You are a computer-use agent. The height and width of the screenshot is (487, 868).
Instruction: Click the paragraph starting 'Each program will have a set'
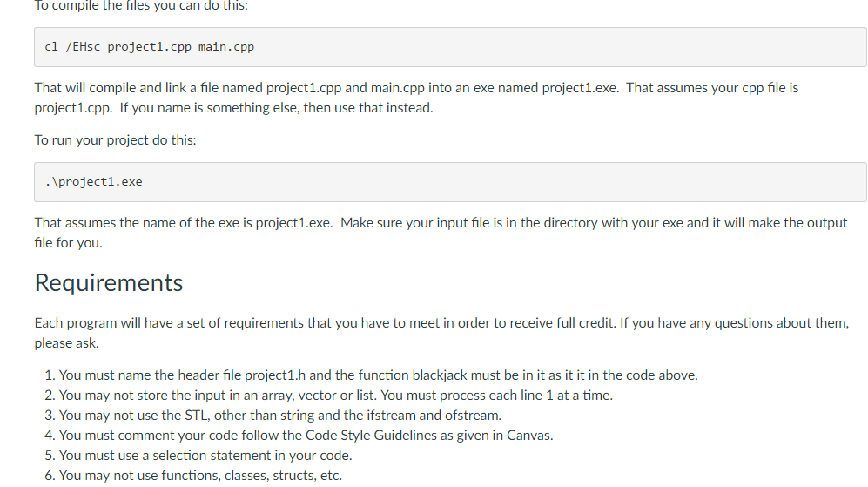(441, 333)
